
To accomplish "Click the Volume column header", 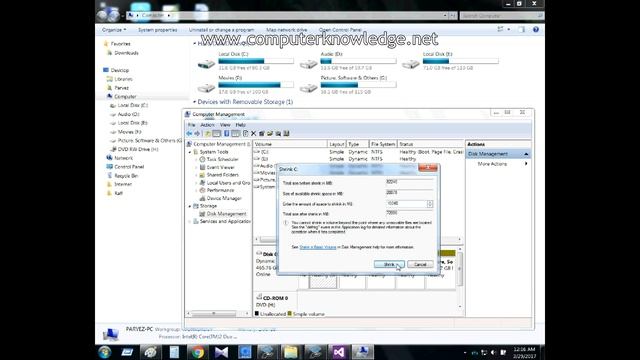I will click(x=290, y=144).
